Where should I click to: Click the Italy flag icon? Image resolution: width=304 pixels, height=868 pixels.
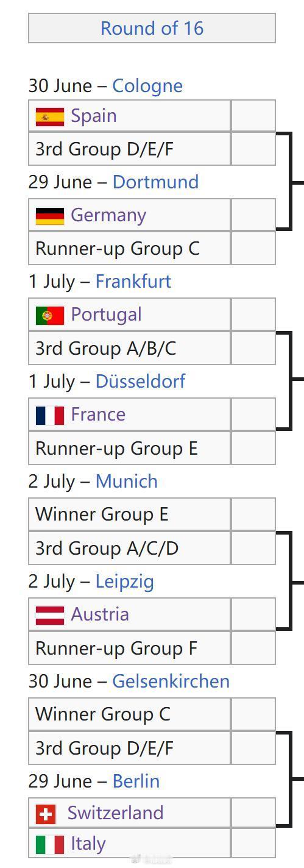[50, 844]
